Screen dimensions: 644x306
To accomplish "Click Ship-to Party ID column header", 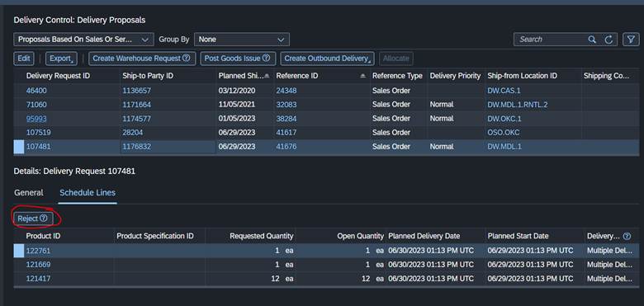I will pyautogui.click(x=148, y=76).
